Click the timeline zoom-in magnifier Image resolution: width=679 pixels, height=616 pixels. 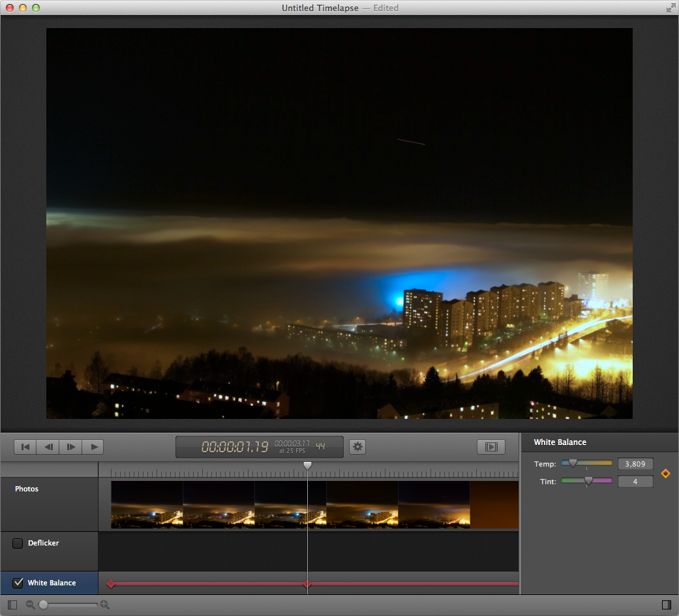point(105,604)
